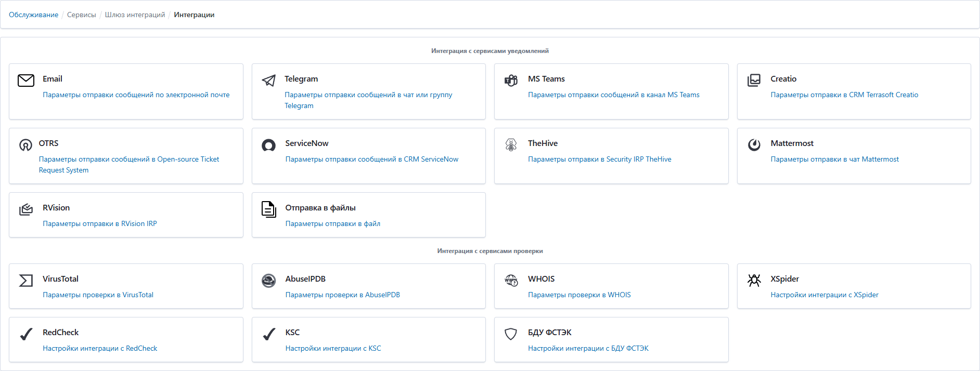
Task: Click the RVision card title
Action: coord(56,207)
